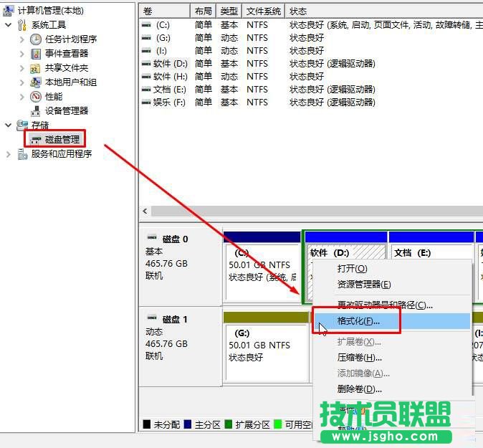
Task: Click 465.76 GB text under 磁盘 0
Action: (x=166, y=264)
